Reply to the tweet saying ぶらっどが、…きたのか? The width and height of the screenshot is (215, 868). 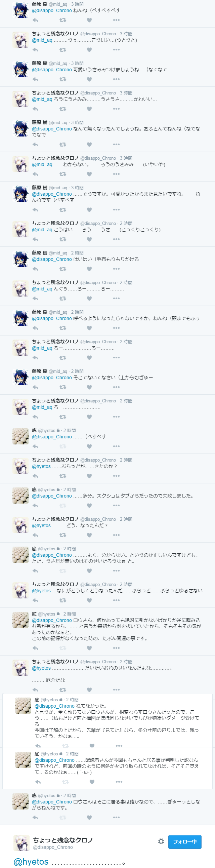click(35, 476)
